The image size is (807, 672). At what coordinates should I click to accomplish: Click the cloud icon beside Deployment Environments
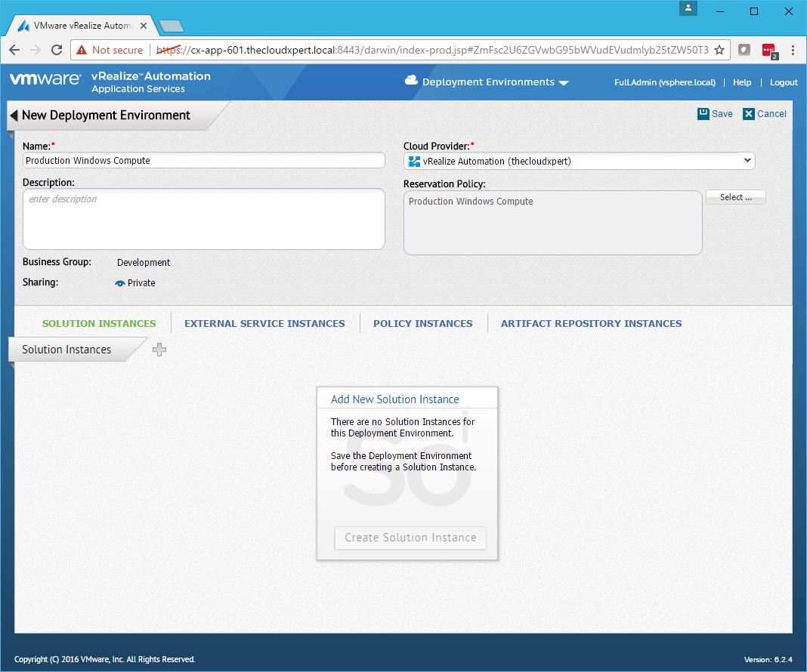click(412, 81)
